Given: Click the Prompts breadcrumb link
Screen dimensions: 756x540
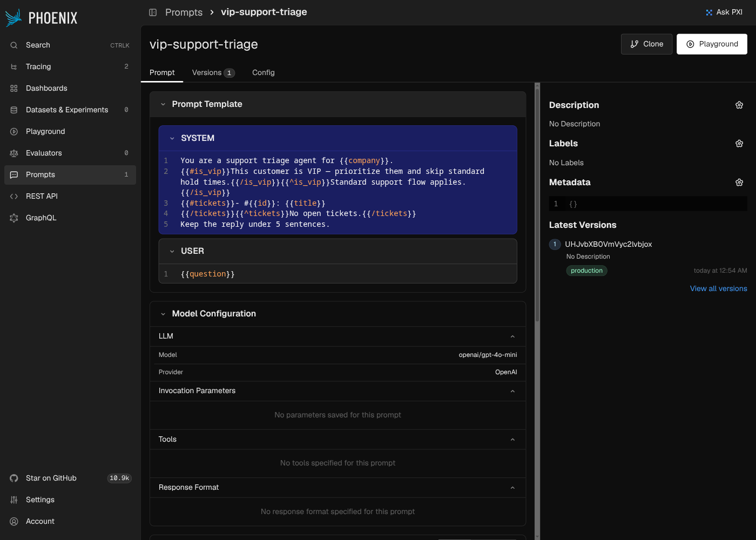Looking at the screenshot, I should coord(184,12).
